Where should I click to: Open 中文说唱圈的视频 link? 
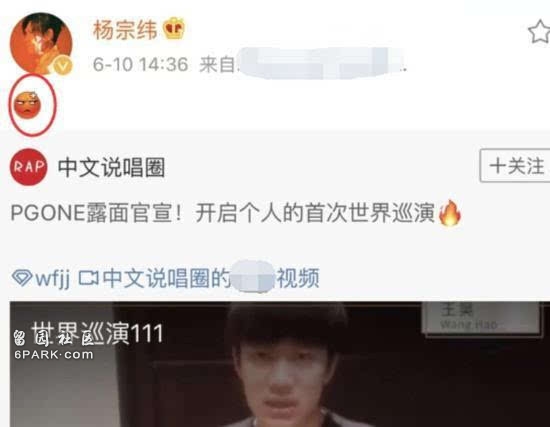pyautogui.click(x=211, y=278)
